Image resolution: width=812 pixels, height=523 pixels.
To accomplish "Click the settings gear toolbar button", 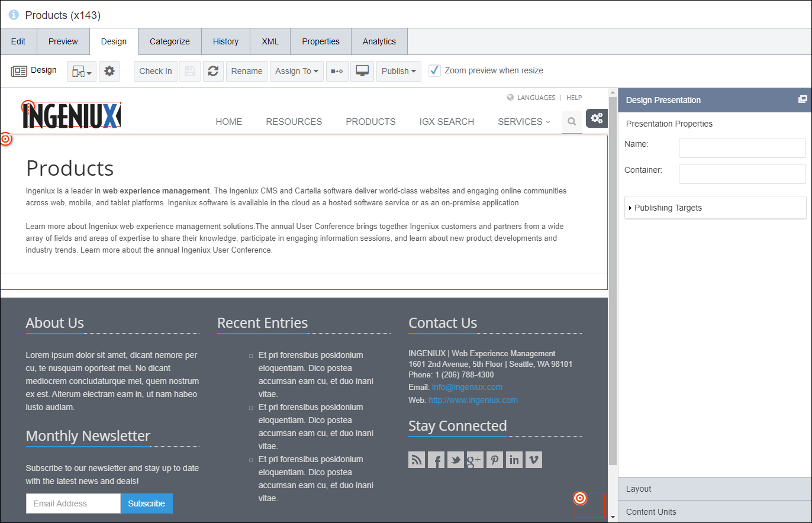I will point(109,71).
